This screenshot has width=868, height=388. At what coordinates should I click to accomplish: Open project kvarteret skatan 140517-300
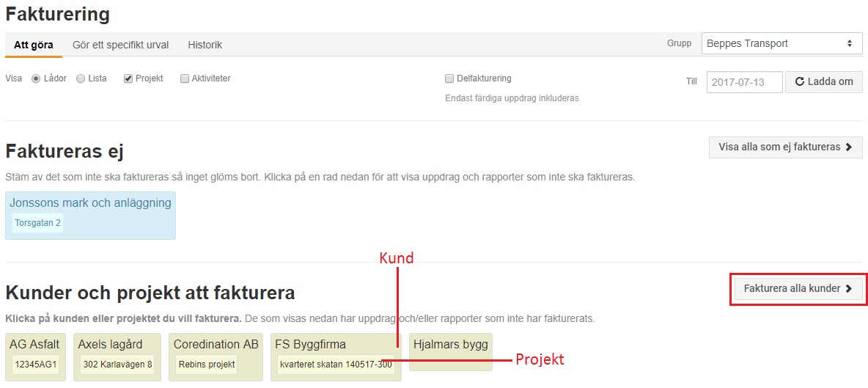pos(336,365)
